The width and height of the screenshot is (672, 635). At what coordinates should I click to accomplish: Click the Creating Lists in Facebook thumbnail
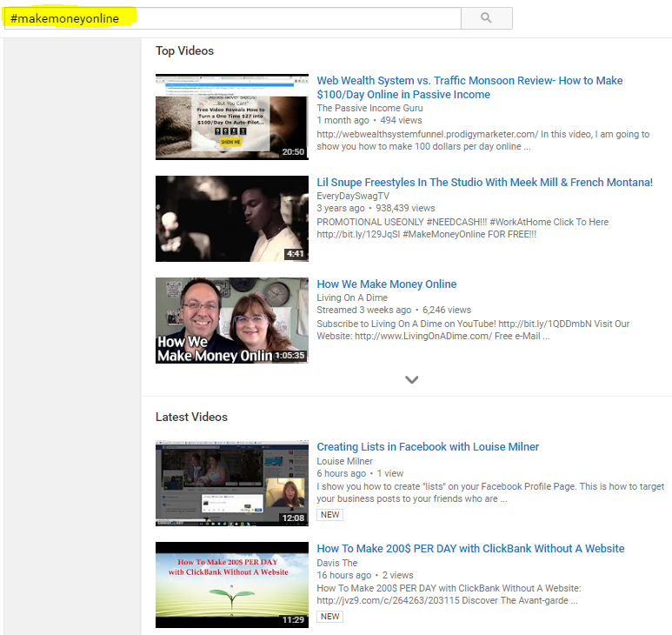click(231, 483)
